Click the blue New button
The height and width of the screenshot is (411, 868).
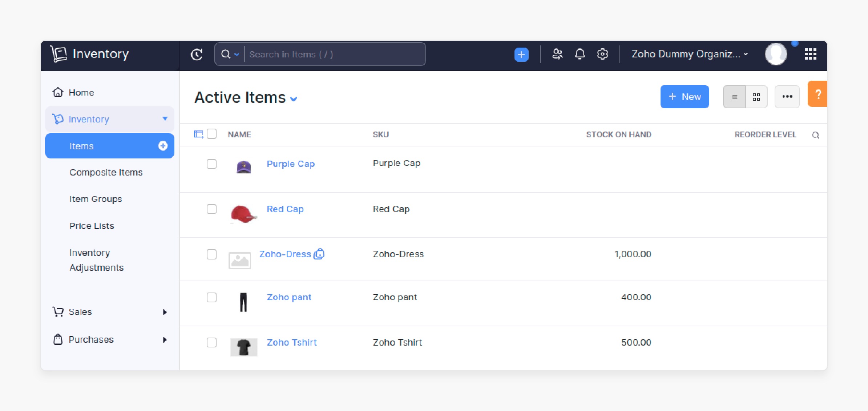pyautogui.click(x=685, y=97)
